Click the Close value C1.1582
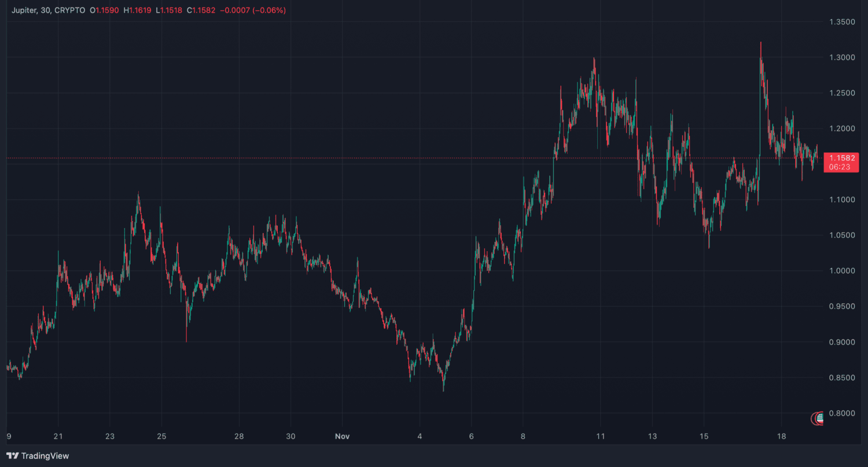The height and width of the screenshot is (467, 868). [201, 10]
